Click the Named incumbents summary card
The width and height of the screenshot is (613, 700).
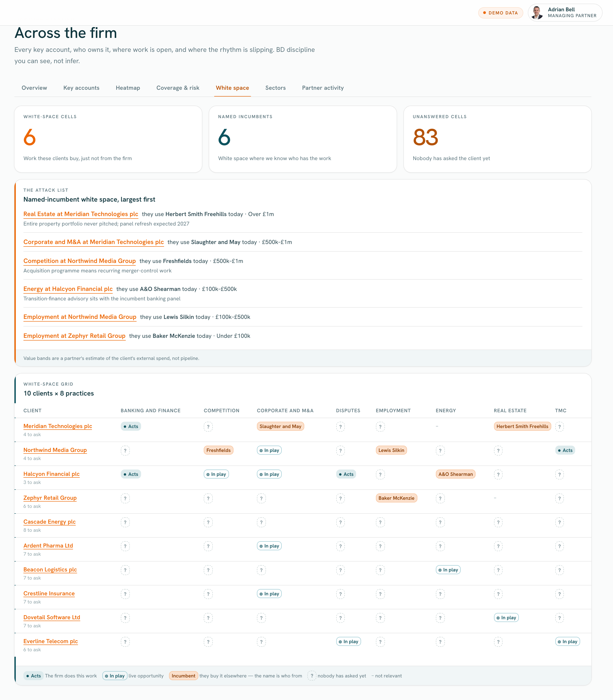(303, 139)
